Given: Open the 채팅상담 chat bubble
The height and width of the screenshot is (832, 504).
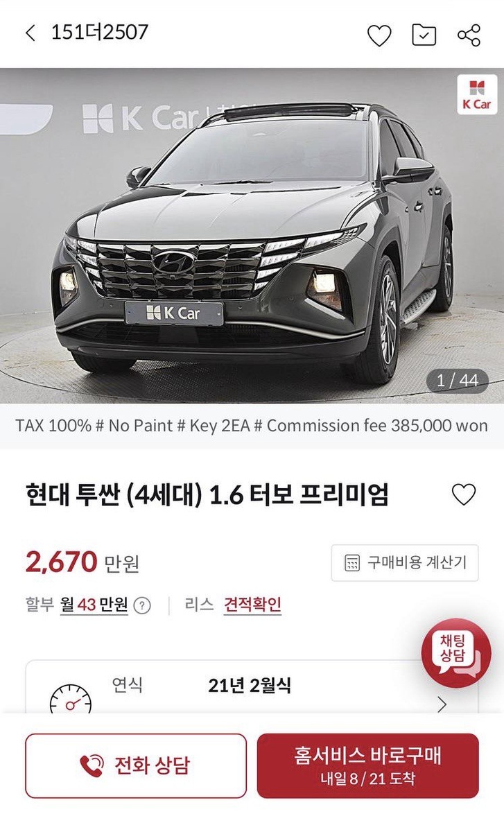Looking at the screenshot, I should click(x=455, y=652).
